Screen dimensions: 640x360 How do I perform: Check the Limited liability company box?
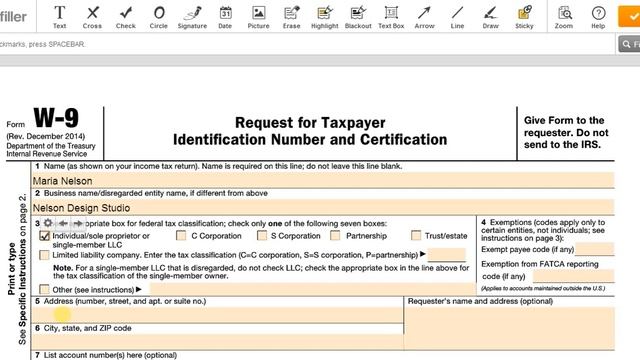pos(44,255)
